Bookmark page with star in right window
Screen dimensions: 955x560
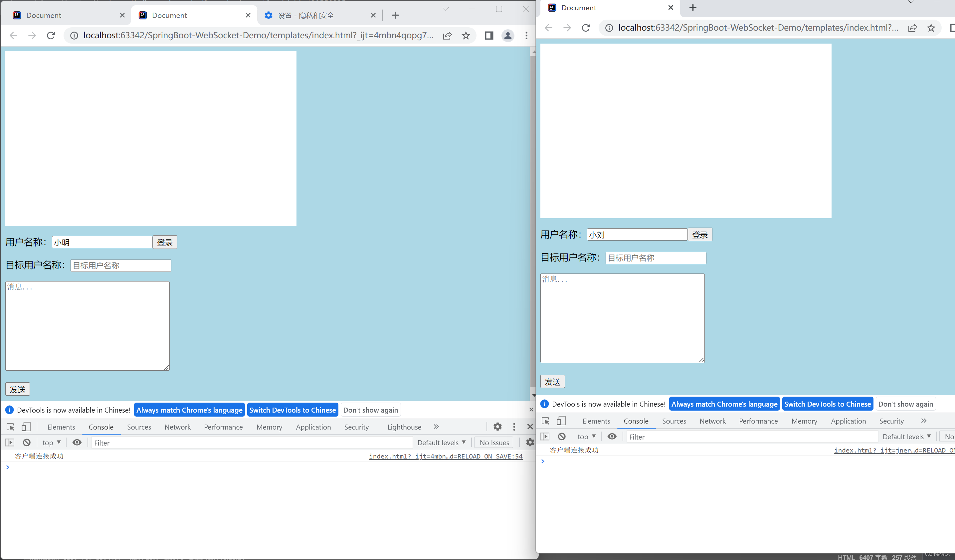[x=931, y=28]
